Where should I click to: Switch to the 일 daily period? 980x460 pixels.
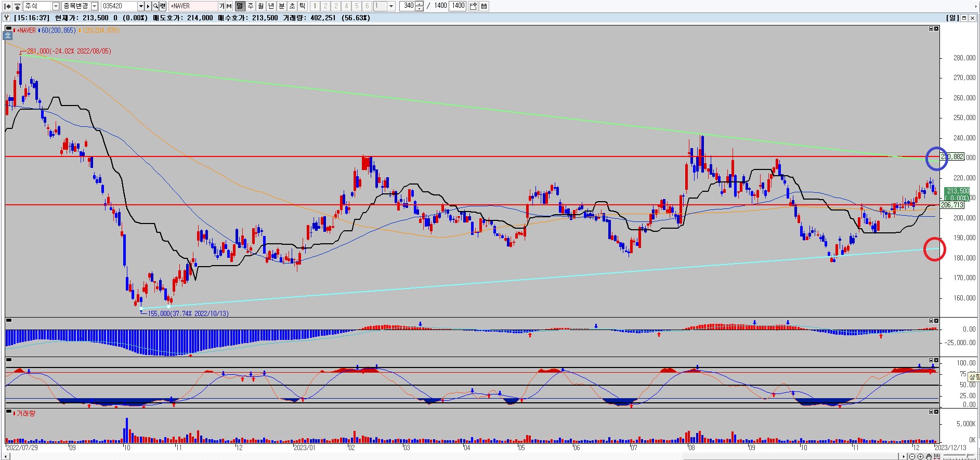pyautogui.click(x=240, y=6)
